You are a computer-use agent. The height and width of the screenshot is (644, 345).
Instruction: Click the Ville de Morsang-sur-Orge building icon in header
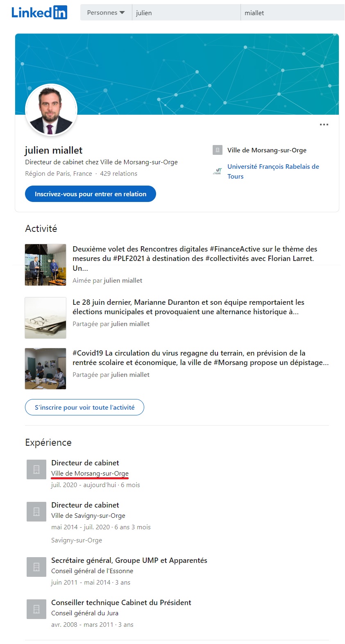click(x=218, y=150)
